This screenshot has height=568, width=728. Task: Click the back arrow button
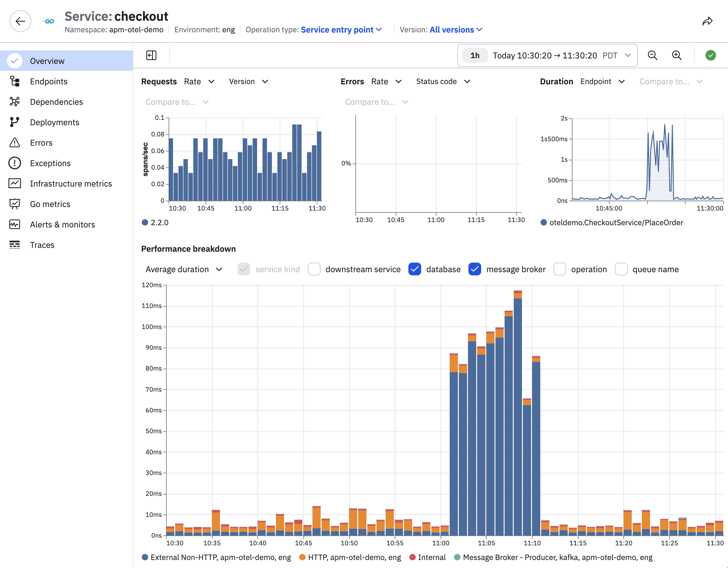tap(20, 21)
